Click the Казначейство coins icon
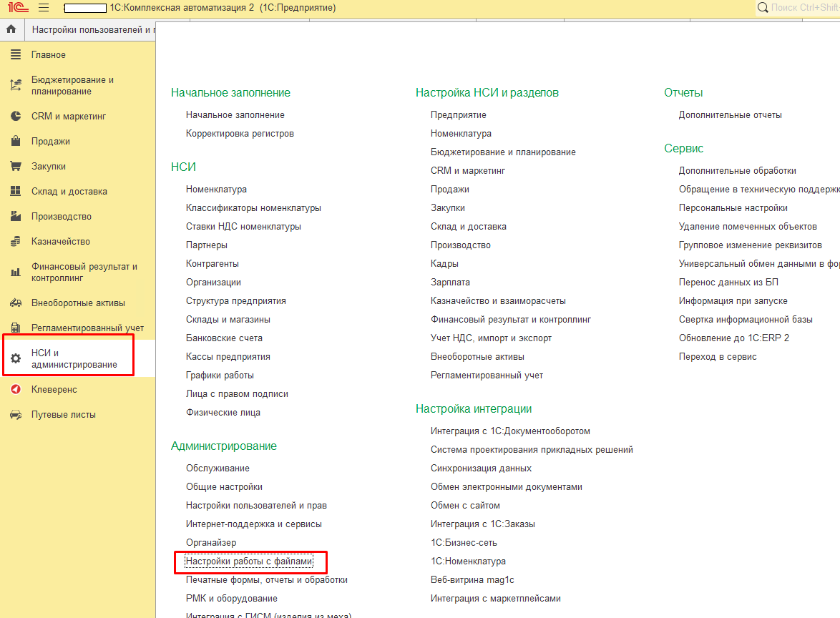Screen dimensions: 840x618 [x=16, y=242]
